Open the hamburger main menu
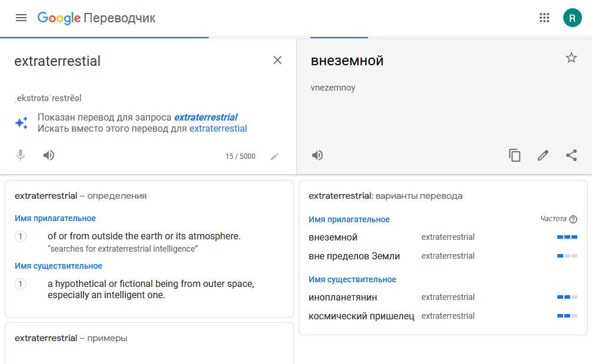Viewport: 592px width, 364px height. 21,18
